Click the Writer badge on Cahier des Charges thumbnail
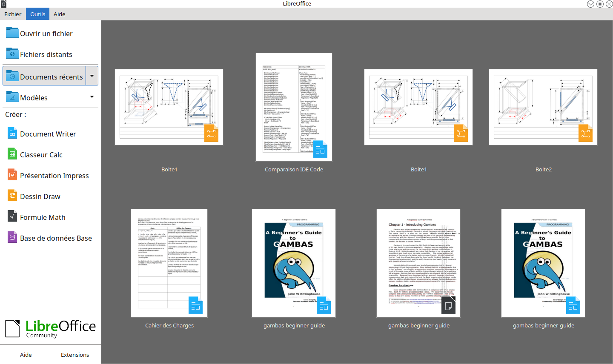This screenshot has width=613, height=364. coord(196,305)
